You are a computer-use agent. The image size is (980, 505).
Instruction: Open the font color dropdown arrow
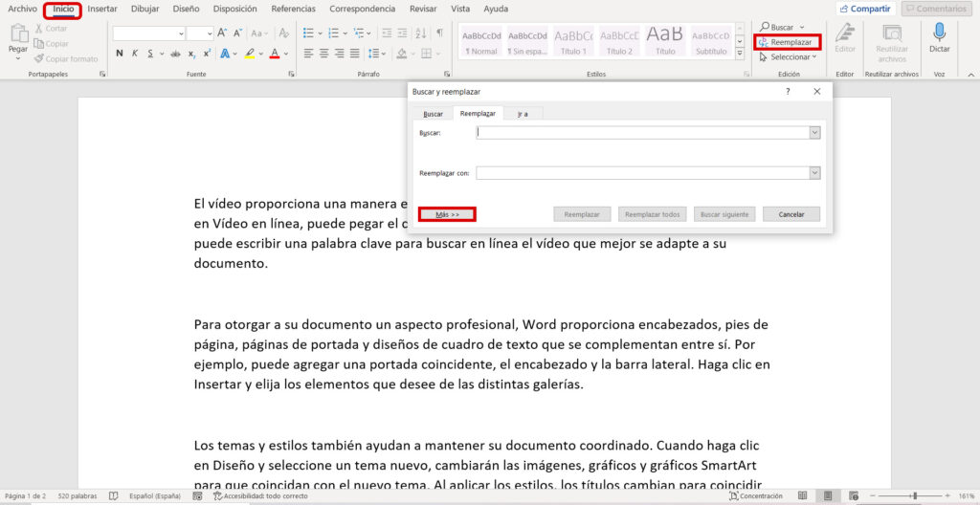(286, 54)
